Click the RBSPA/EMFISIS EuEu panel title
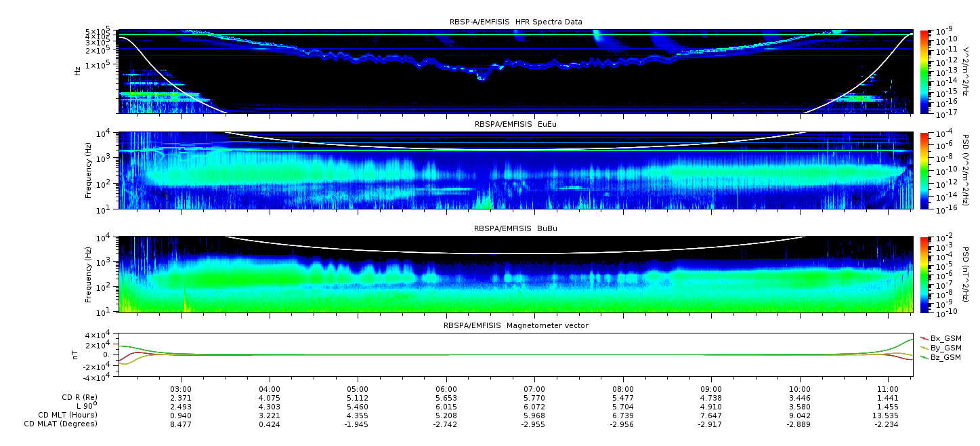The image size is (980, 446). point(515,125)
